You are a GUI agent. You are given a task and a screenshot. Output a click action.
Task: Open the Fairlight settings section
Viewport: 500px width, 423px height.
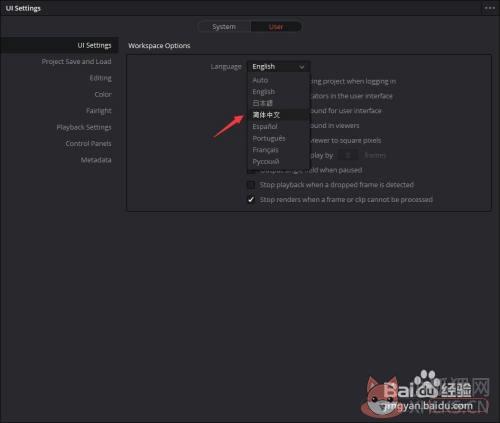tap(99, 111)
